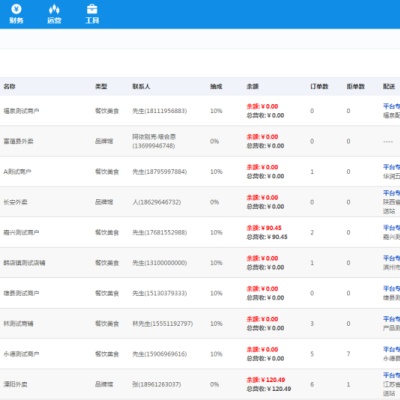Click the 抽成 column header

(x=216, y=86)
